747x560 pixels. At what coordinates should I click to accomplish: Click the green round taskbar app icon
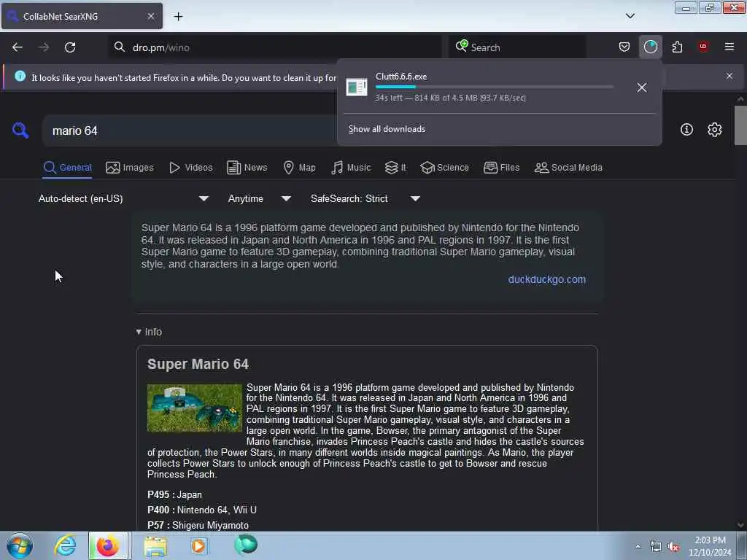(x=246, y=545)
